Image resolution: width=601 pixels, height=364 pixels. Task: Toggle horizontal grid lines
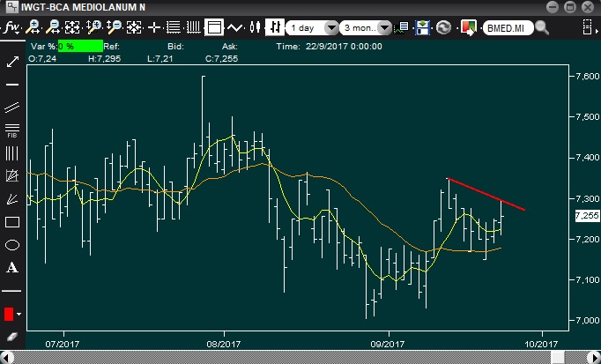pyautogui.click(x=174, y=27)
